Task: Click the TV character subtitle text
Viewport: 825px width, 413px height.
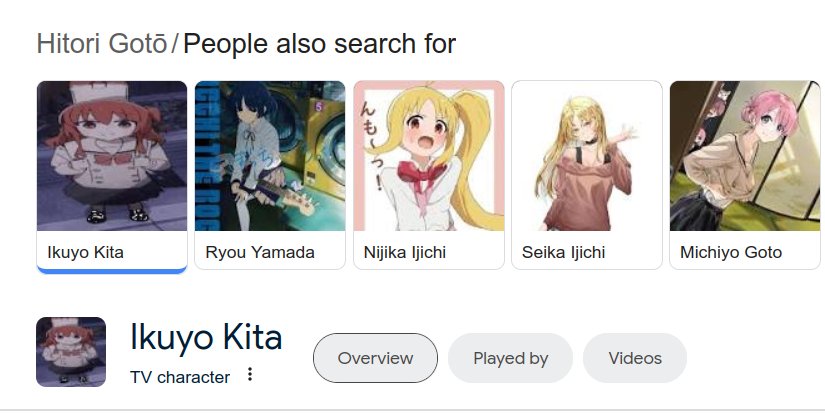Action: [x=180, y=377]
